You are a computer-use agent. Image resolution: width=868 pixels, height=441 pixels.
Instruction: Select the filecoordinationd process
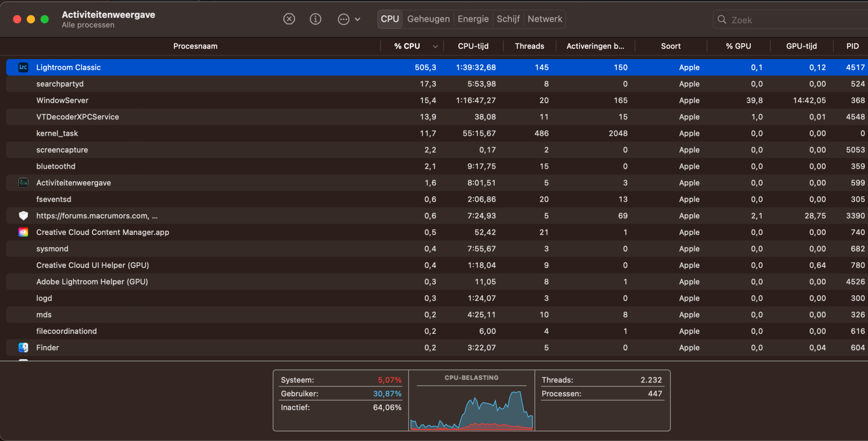[437, 331]
